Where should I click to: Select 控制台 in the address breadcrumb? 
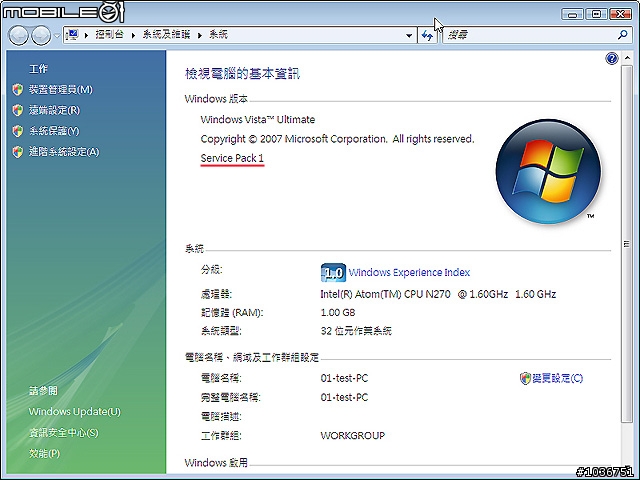coord(109,35)
